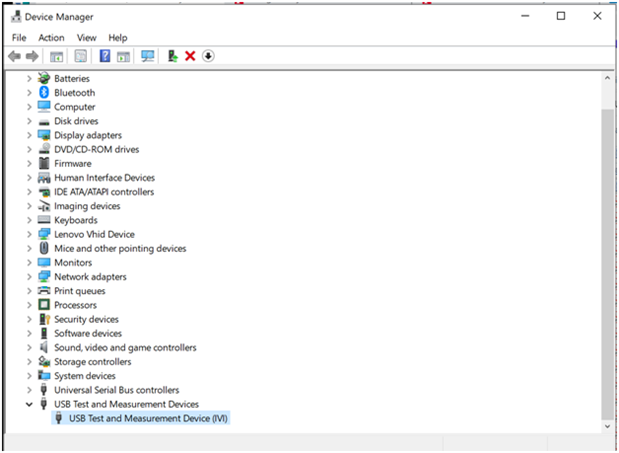This screenshot has height=453, width=619.
Task: Expand the Lenovo Vhid Device chevron
Action: 29,234
